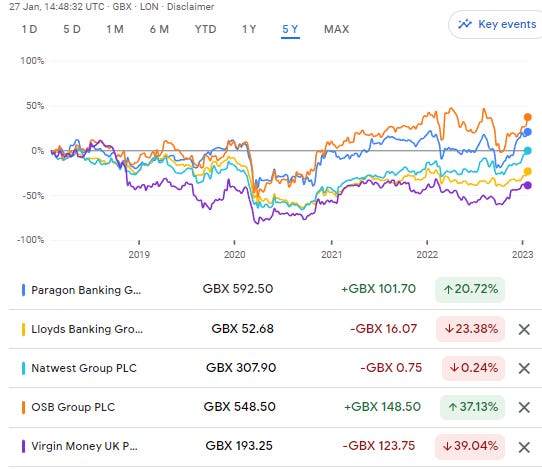
Task: Remove OSB Group PLC from comparison
Action: click(524, 407)
